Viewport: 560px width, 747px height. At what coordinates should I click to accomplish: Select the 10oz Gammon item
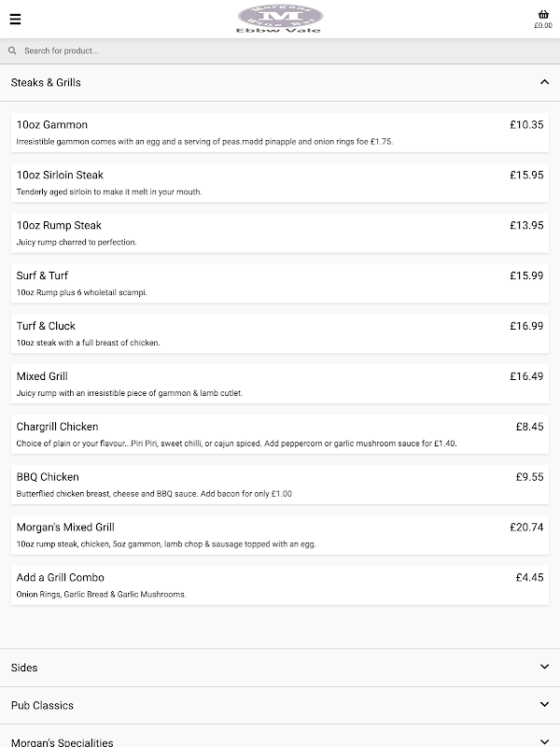tap(280, 133)
